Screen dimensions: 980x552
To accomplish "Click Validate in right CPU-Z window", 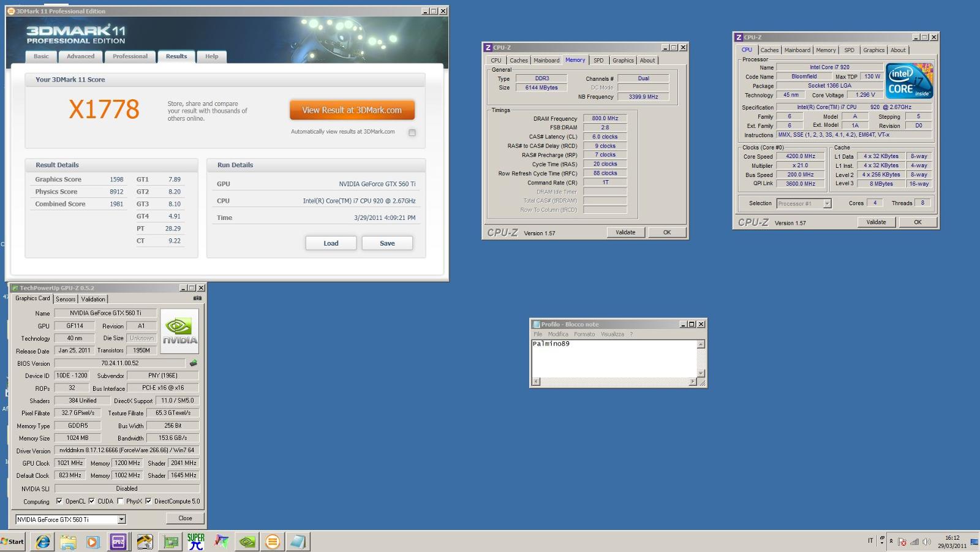I will tap(876, 222).
